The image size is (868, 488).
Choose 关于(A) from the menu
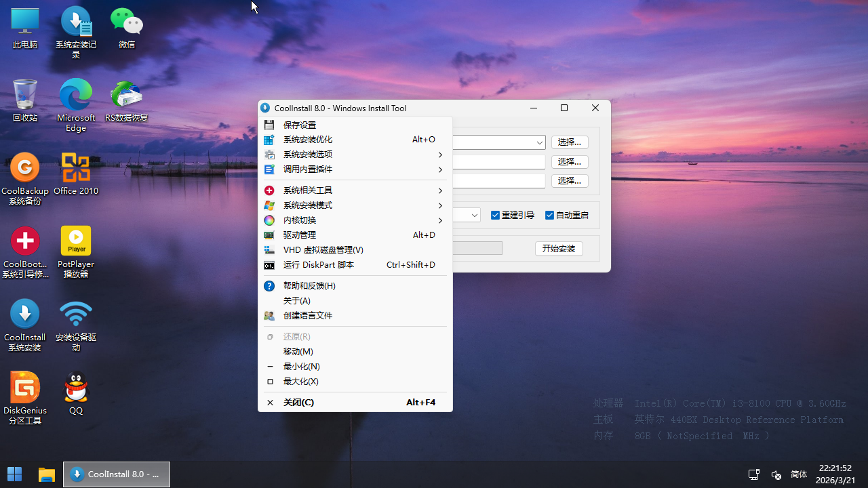coord(296,300)
